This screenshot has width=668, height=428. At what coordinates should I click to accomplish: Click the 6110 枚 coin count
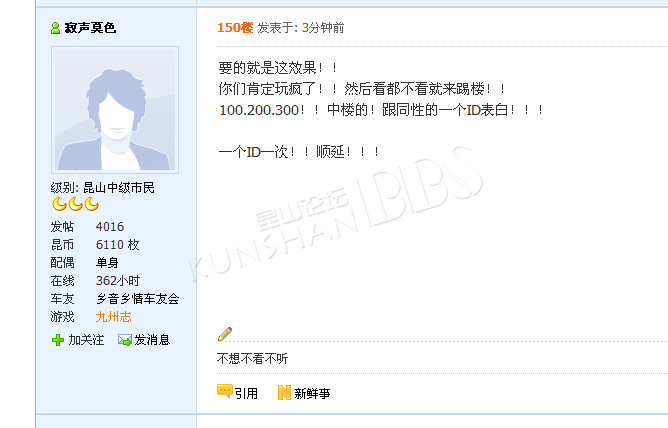click(118, 245)
